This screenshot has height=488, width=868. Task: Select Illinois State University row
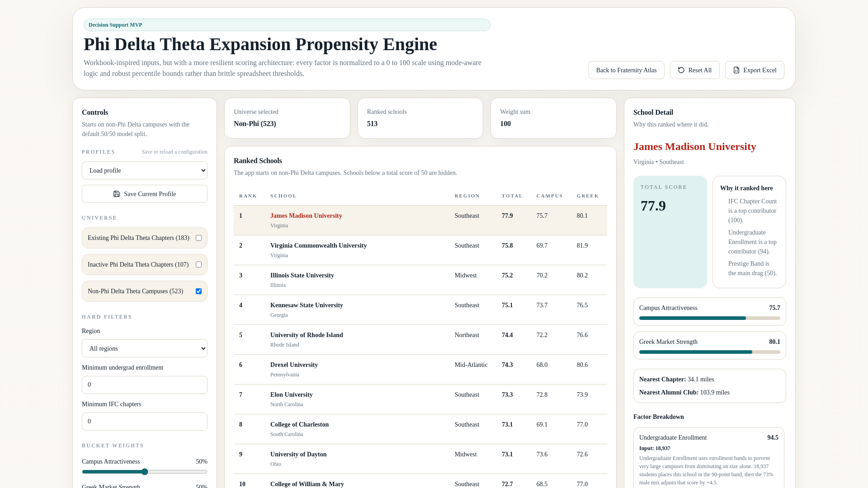(x=420, y=280)
